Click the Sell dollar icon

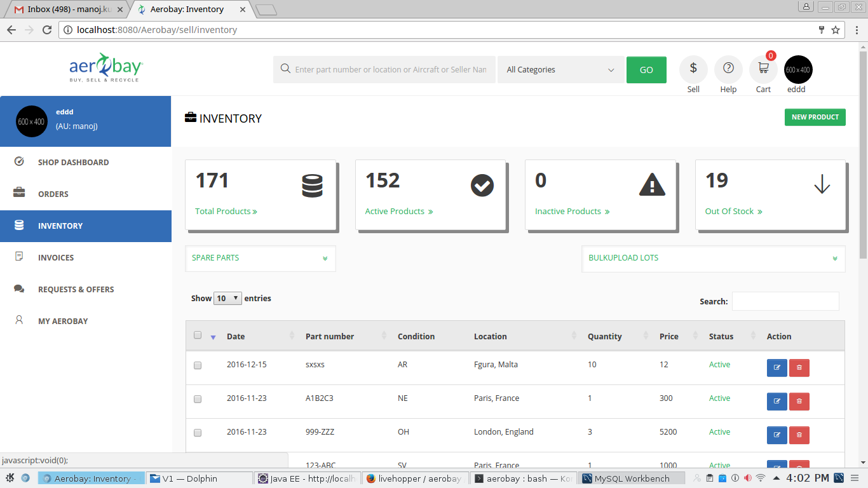point(693,69)
